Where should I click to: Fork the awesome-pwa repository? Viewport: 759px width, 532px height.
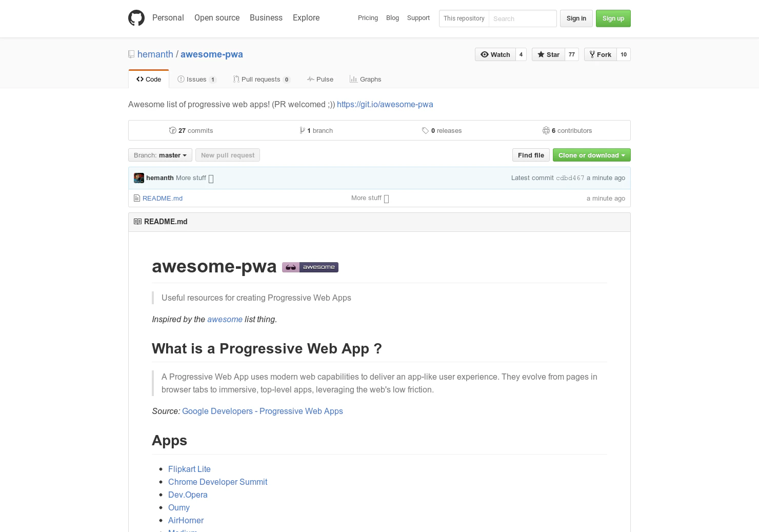600,54
